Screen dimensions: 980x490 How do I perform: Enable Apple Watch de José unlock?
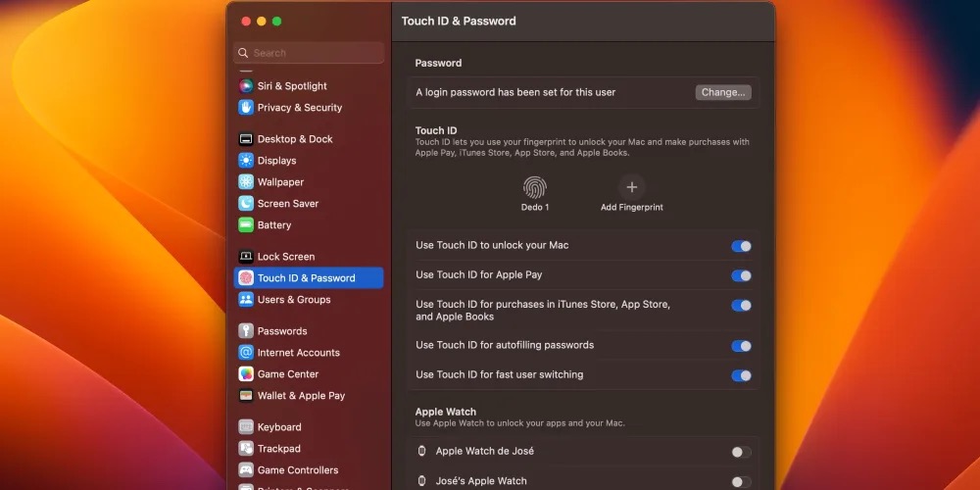[x=741, y=452]
